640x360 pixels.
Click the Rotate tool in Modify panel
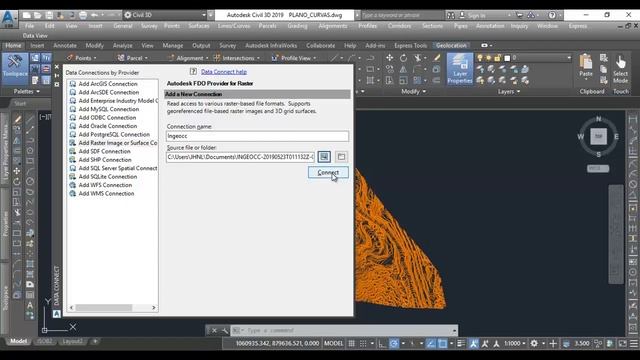403,58
